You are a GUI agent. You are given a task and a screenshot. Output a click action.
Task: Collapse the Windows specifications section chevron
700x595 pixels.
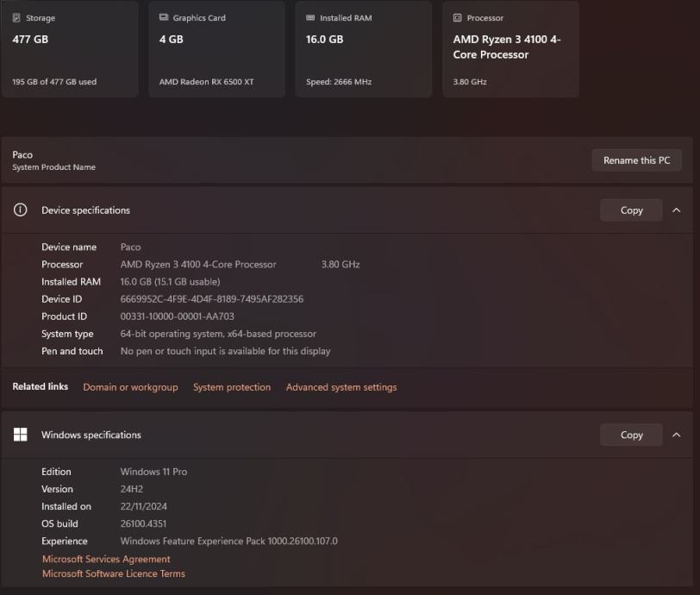676,435
